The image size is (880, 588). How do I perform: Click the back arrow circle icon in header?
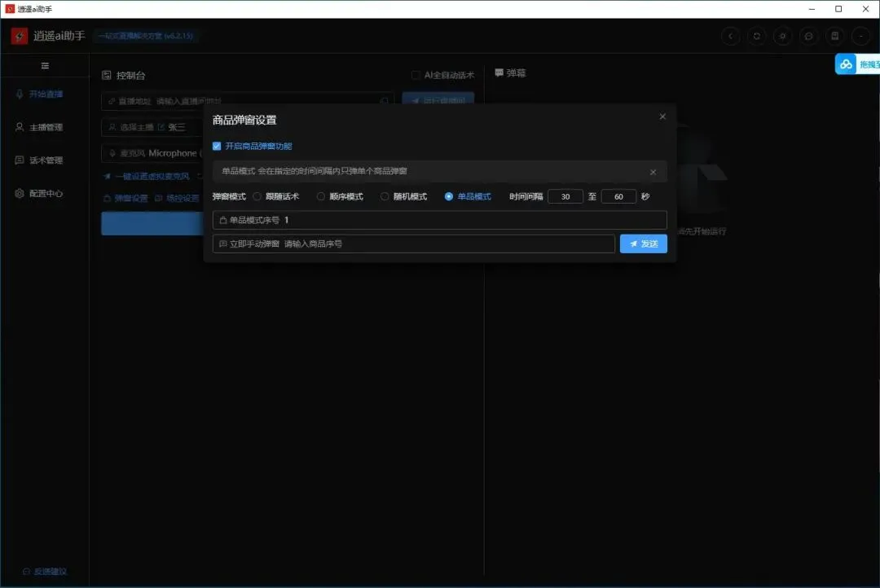(730, 36)
